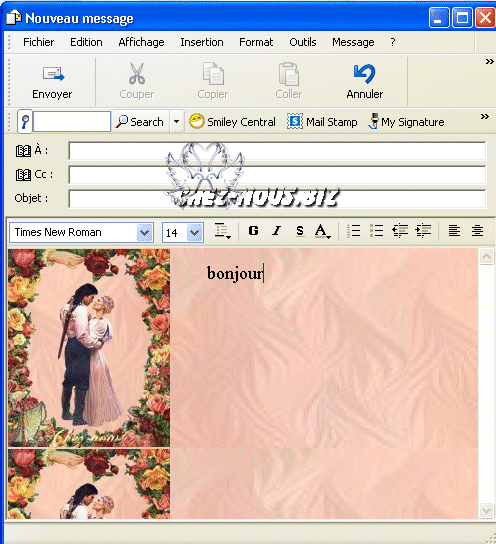Open the Affichage menu

[142, 42]
